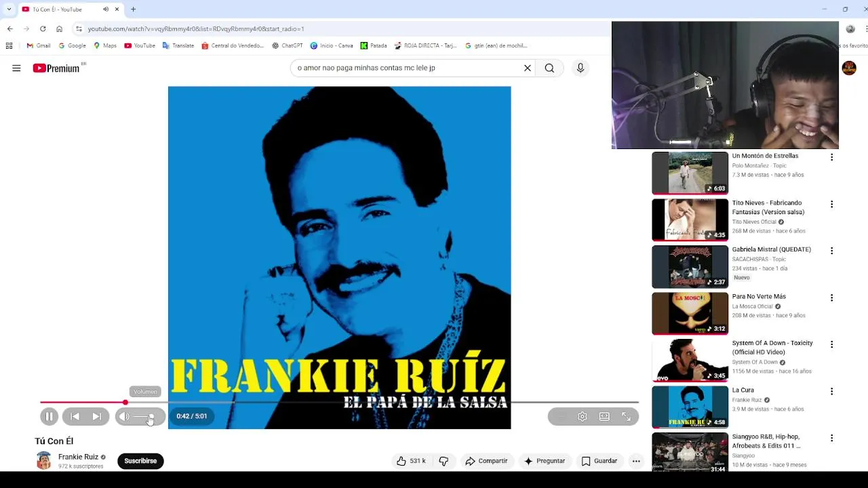Click the video time display 0:42 / 5:01
This screenshot has width=868, height=488.
[x=192, y=416]
